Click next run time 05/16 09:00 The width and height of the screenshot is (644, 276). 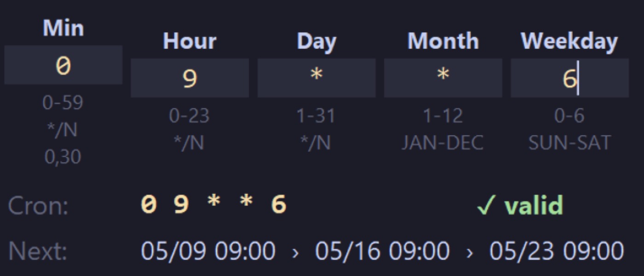pos(382,252)
